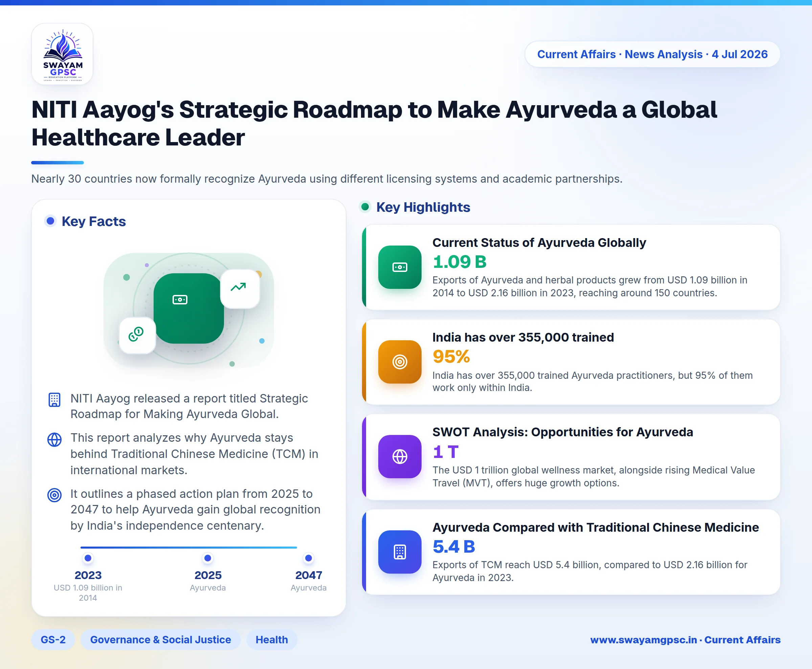Click the Health tag
This screenshot has width=812, height=669.
272,640
